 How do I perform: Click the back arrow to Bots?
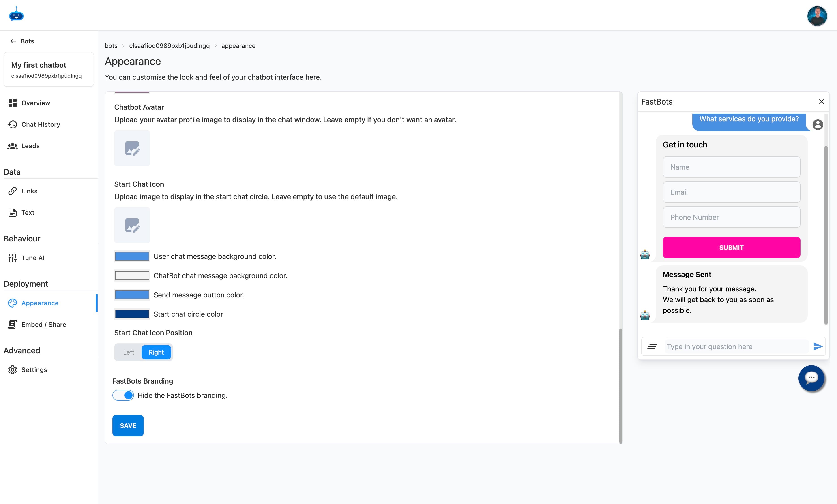13,41
